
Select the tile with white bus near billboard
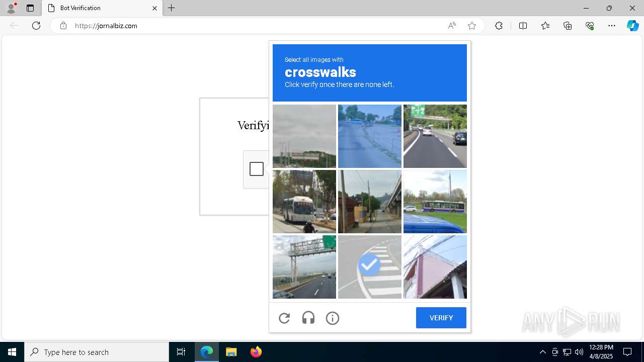point(304,202)
